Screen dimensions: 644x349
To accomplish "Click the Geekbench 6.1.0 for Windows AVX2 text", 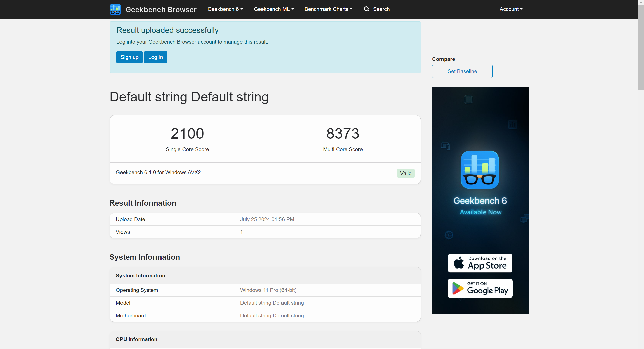I will tap(158, 172).
